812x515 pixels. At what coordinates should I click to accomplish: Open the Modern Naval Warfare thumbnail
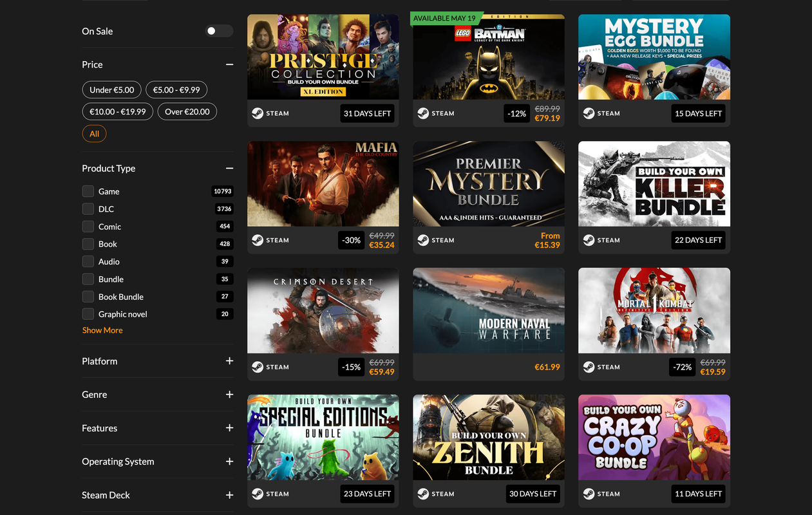coord(489,310)
